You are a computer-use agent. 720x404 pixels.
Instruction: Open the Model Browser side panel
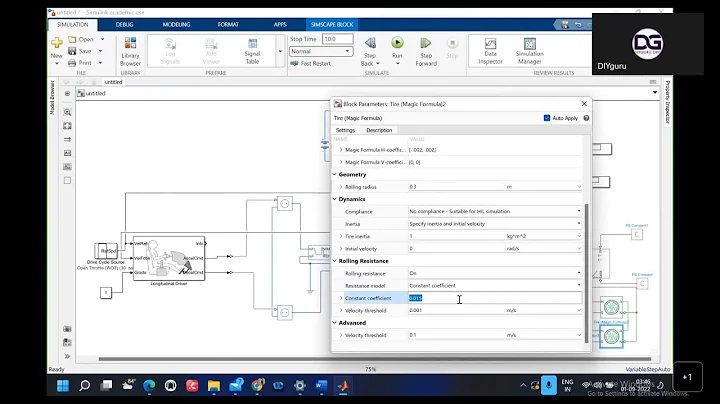52,97
